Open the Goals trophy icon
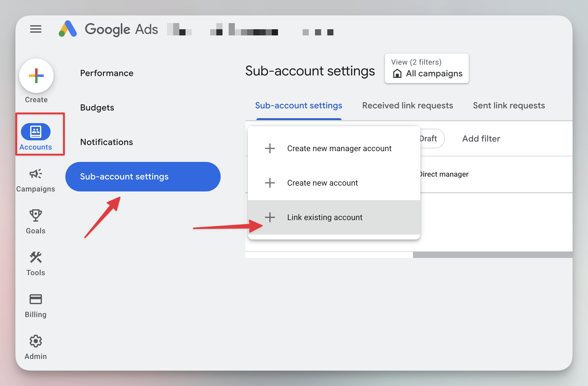Viewport: 588px width, 386px height. [36, 215]
